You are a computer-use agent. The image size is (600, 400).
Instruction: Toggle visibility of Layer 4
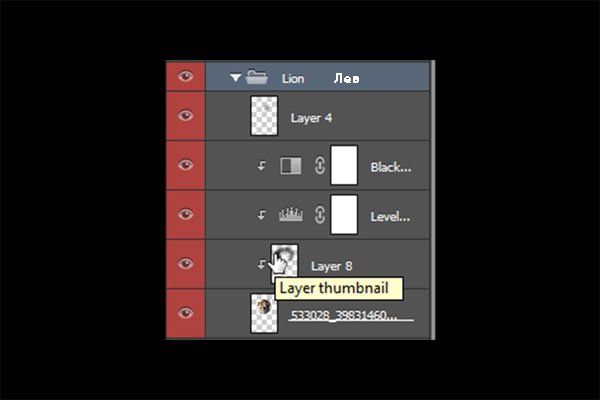pyautogui.click(x=186, y=115)
